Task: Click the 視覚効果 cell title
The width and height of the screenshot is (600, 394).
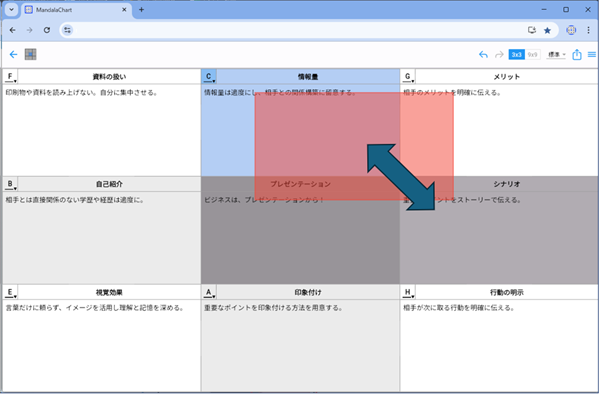Action: pos(109,293)
